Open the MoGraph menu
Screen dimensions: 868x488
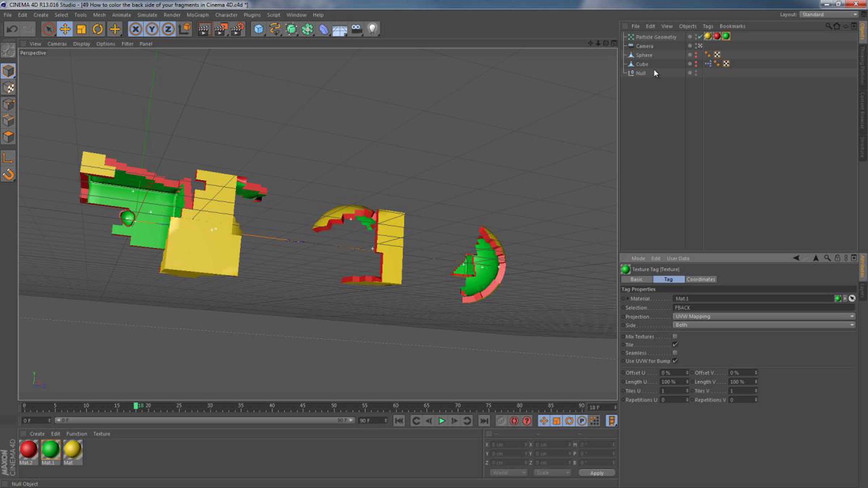(x=197, y=15)
